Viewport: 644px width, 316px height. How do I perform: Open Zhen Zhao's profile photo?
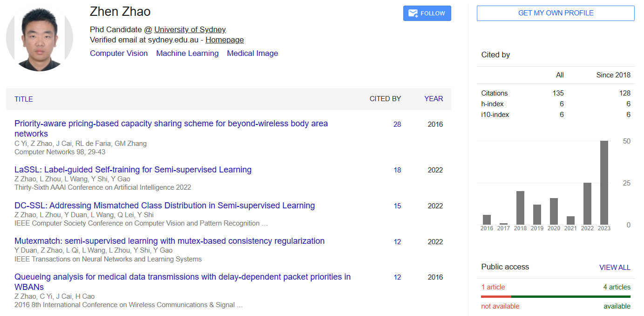pos(40,38)
